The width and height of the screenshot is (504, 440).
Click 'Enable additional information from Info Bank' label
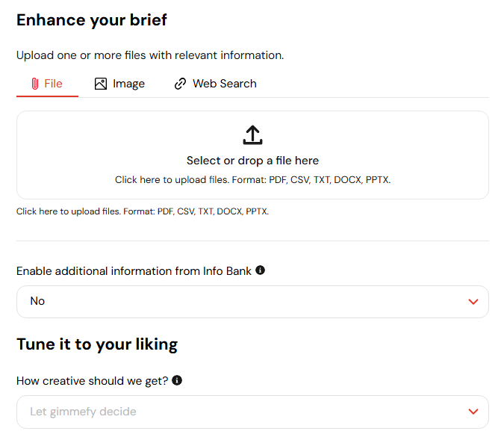point(134,271)
